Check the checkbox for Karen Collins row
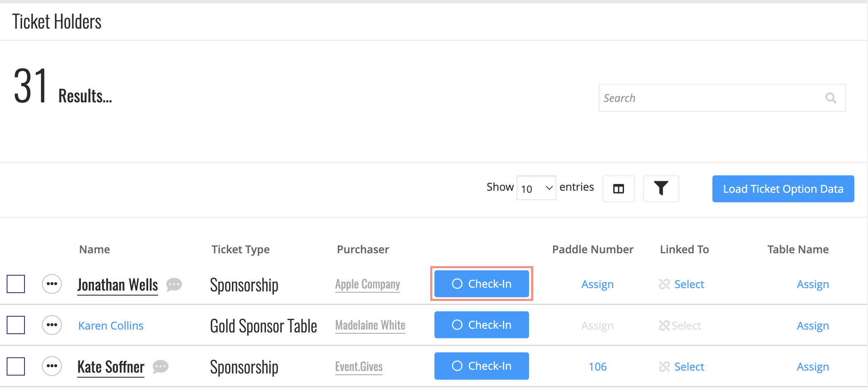 click(15, 325)
